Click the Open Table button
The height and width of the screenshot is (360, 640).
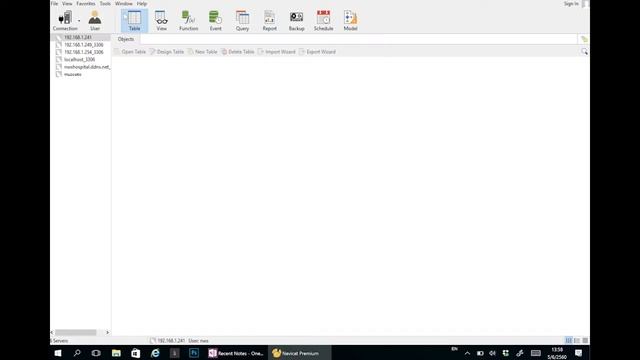tap(130, 52)
